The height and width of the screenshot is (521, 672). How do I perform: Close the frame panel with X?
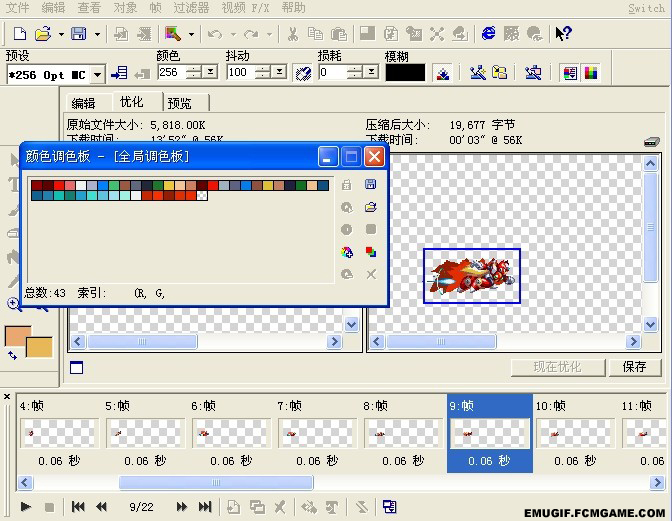pyautogui.click(x=7, y=397)
